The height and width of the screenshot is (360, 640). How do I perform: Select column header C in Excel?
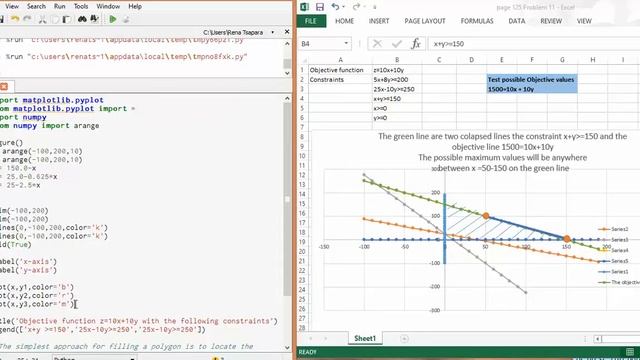439,60
